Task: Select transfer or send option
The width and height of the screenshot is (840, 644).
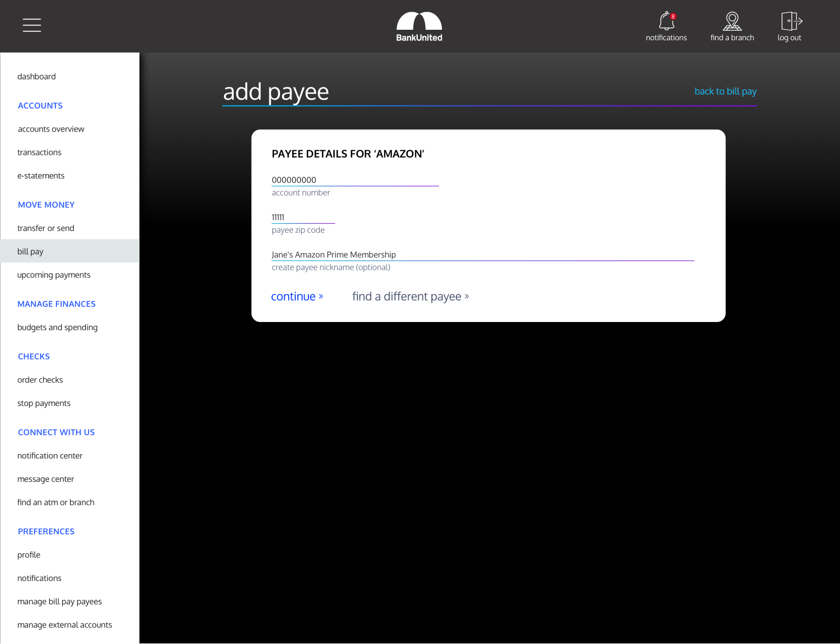Action: [x=45, y=228]
